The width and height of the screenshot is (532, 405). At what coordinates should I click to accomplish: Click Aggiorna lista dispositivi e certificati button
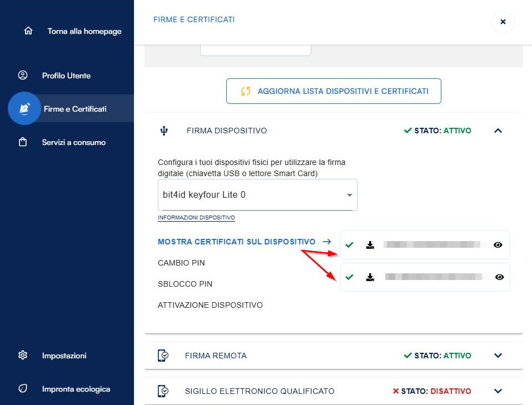(x=334, y=91)
